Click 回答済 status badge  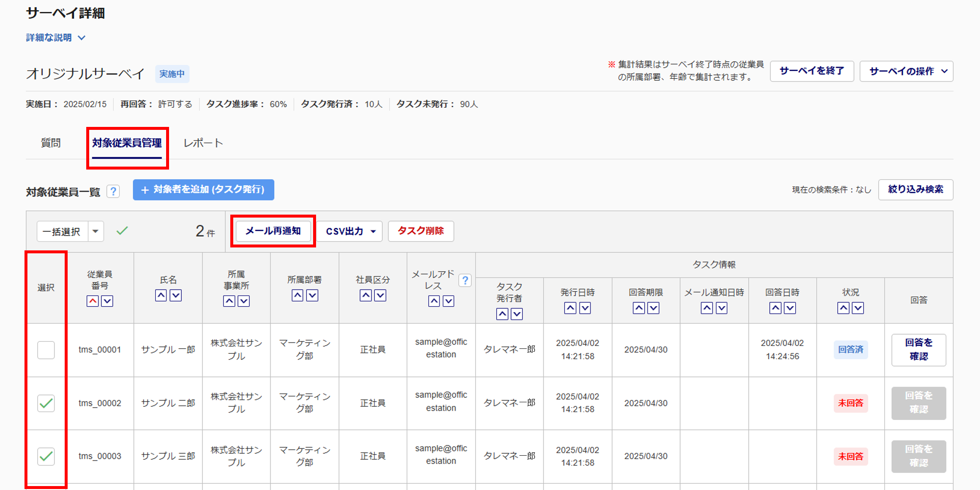[x=851, y=349]
